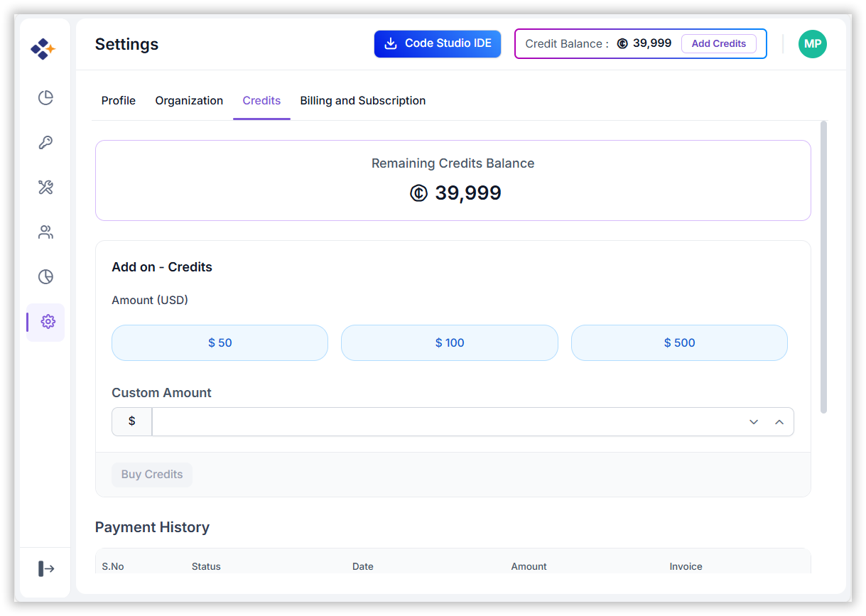The width and height of the screenshot is (866, 616).
Task: Open the tools wrench icon in sidebar
Action: click(x=45, y=188)
